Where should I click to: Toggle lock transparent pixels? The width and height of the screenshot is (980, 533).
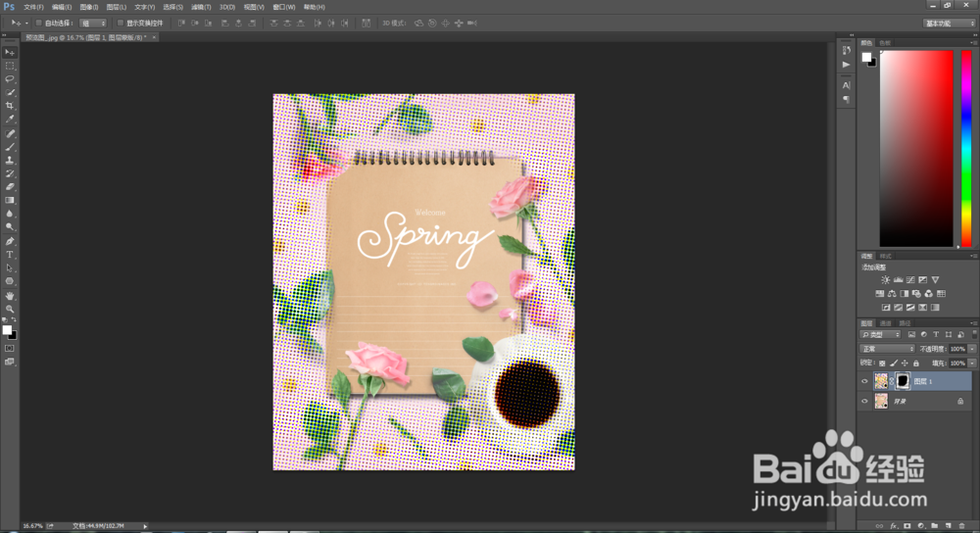pos(882,363)
